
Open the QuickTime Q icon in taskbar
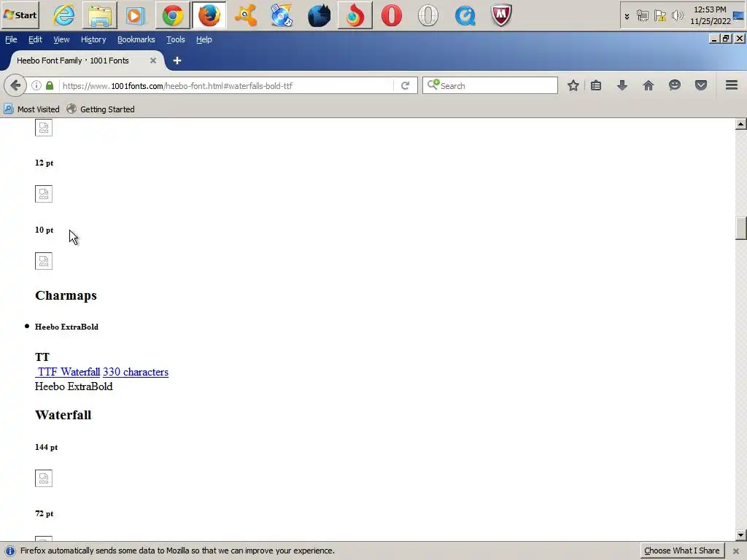(465, 15)
